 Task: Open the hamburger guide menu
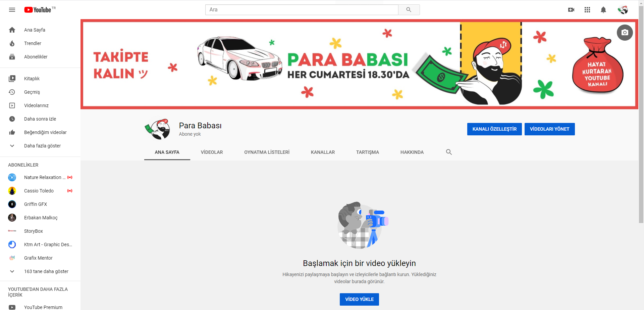12,10
